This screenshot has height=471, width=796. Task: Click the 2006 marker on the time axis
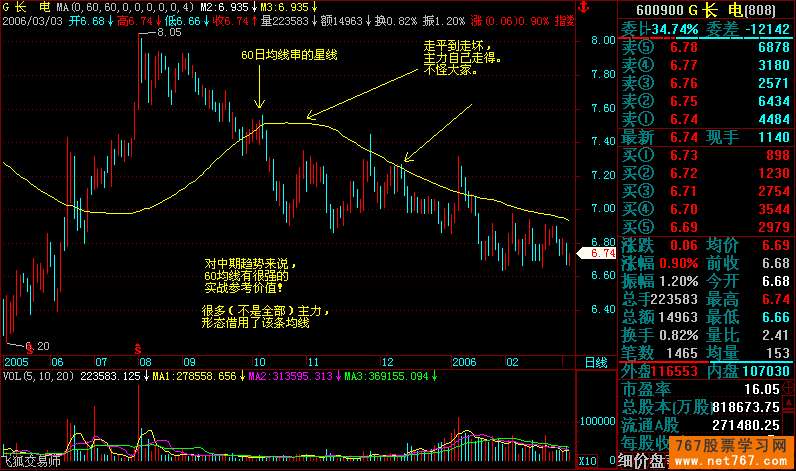[x=462, y=360]
